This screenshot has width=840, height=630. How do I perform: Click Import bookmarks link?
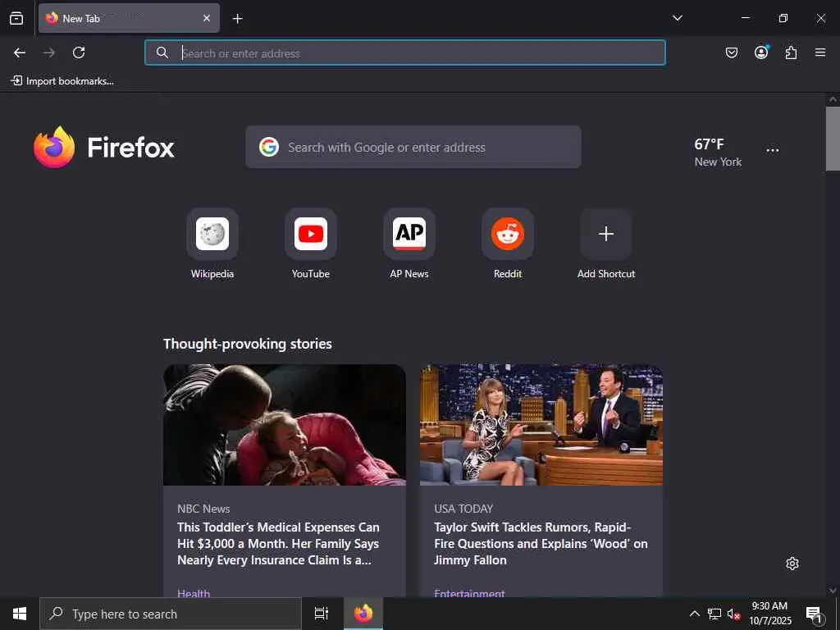coord(62,81)
